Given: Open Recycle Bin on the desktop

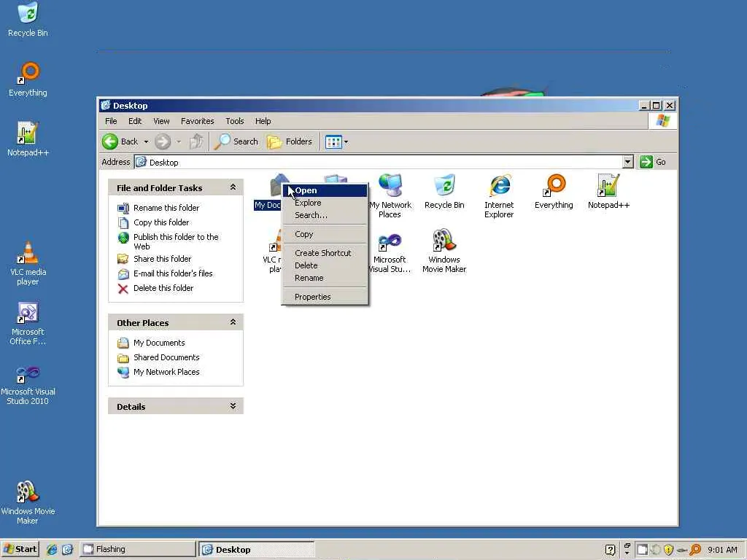Looking at the screenshot, I should click(x=28, y=19).
